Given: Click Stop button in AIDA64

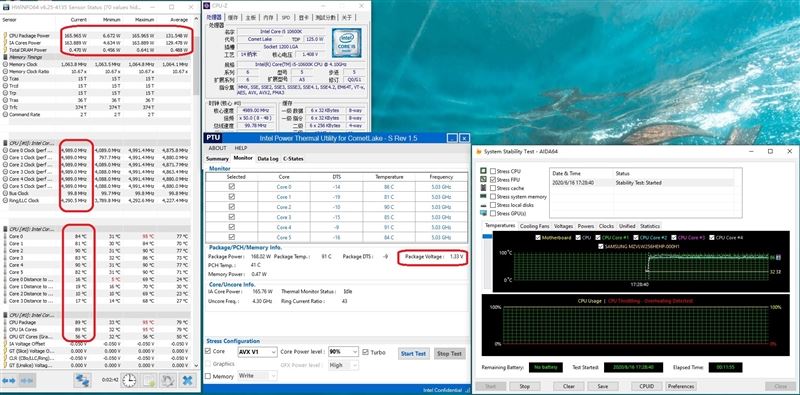Looking at the screenshot, I should (524, 386).
